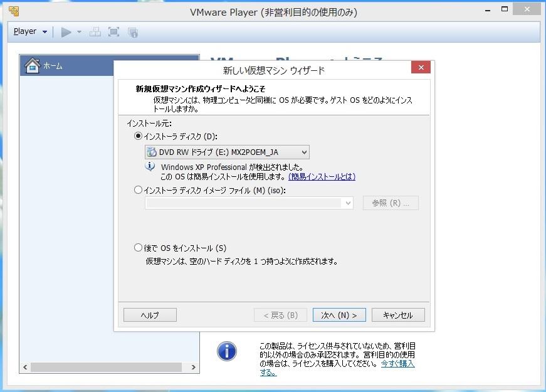
Task: Click the library right scroll arrow
Action: point(194,368)
